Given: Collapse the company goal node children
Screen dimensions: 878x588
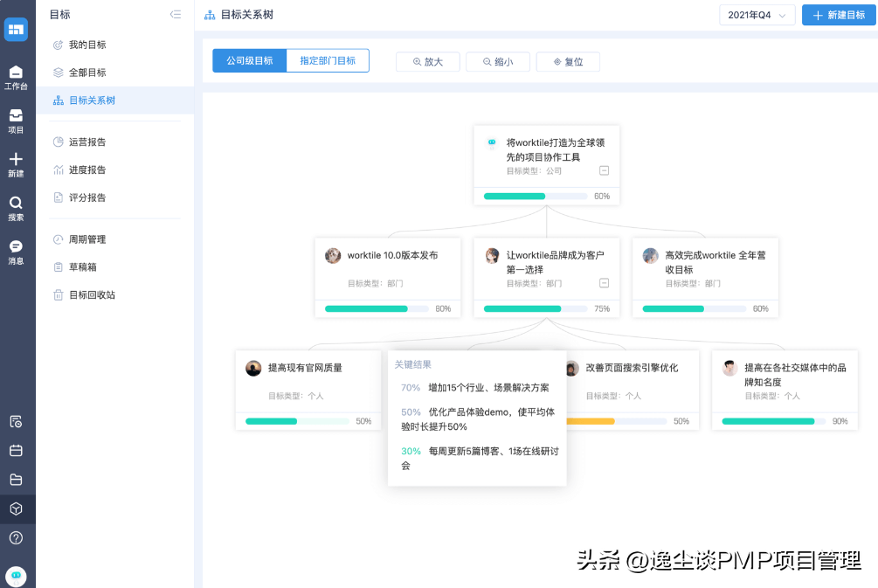Looking at the screenshot, I should point(604,171).
